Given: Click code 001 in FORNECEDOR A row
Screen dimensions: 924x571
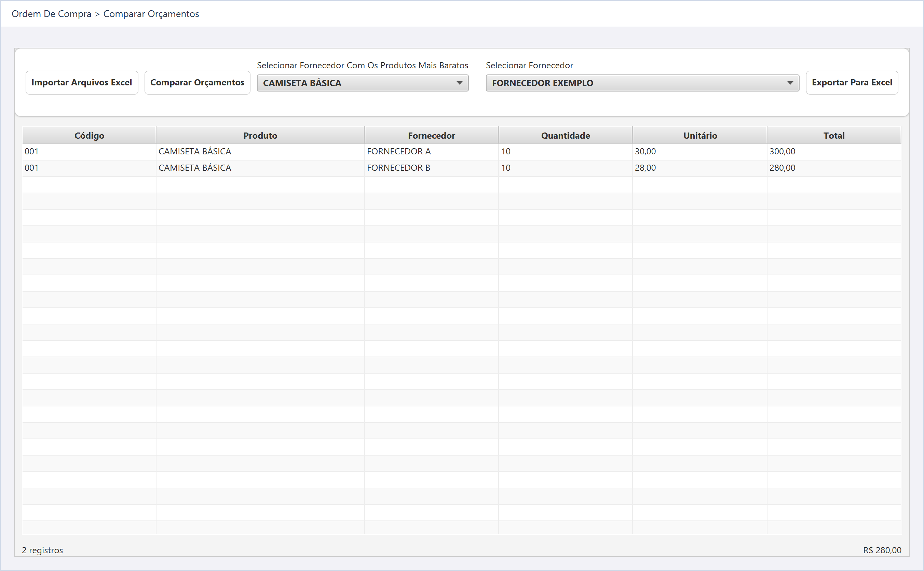Looking at the screenshot, I should pyautogui.click(x=89, y=151).
